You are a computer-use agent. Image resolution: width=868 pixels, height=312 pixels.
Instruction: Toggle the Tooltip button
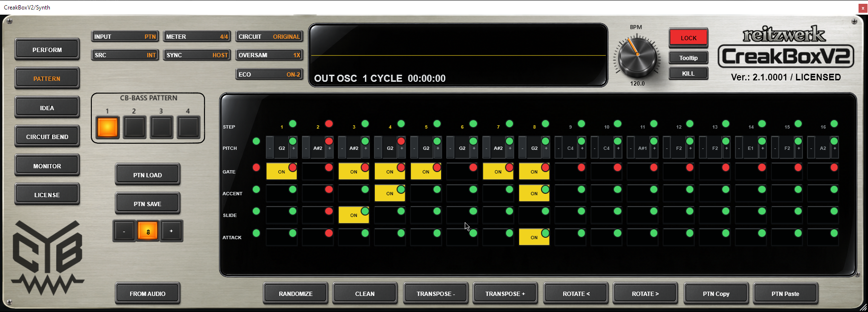[688, 58]
